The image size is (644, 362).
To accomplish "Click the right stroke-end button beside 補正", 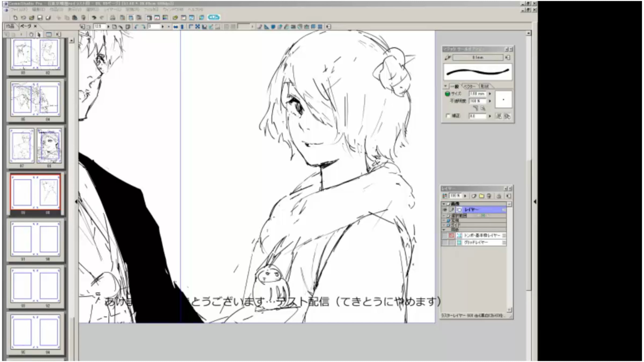I will (x=507, y=116).
